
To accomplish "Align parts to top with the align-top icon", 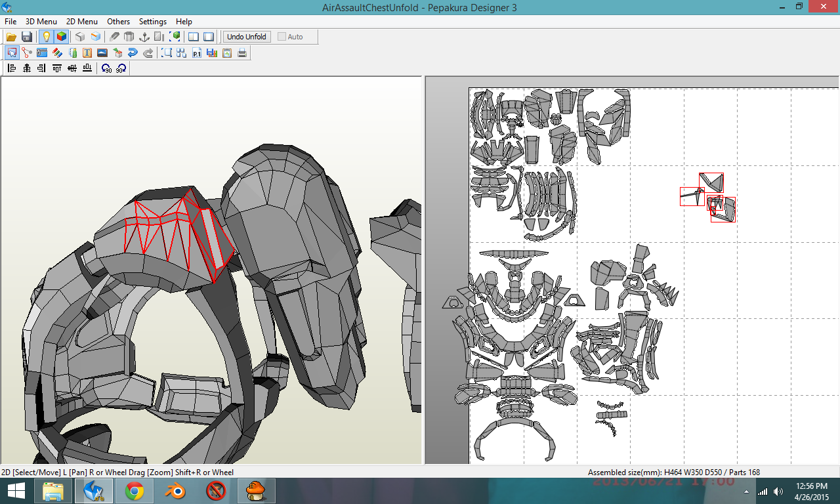I will point(57,68).
